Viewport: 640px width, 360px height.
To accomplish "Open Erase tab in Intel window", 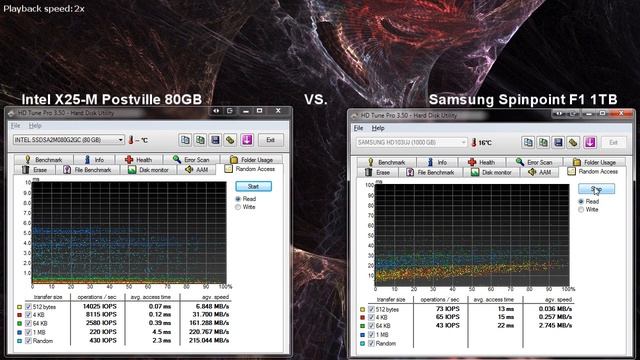I will (34, 170).
